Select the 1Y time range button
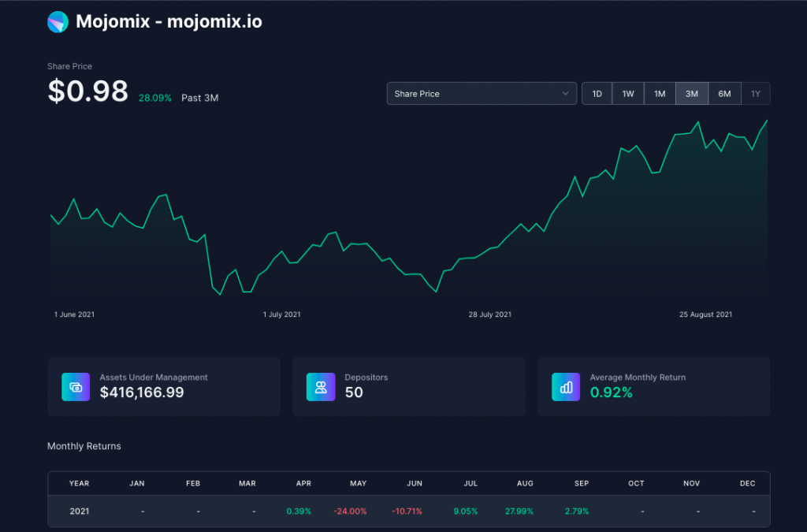The width and height of the screenshot is (807, 532). 756,94
